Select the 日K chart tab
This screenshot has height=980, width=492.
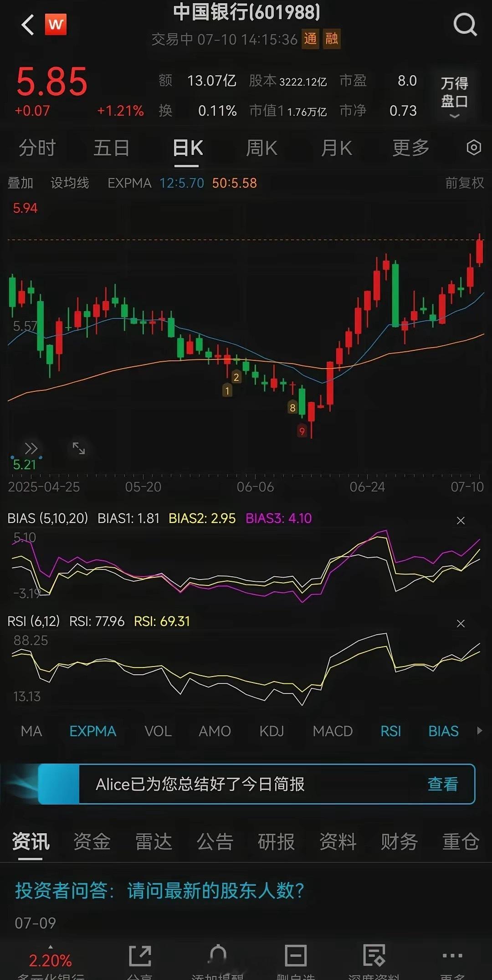(188, 148)
